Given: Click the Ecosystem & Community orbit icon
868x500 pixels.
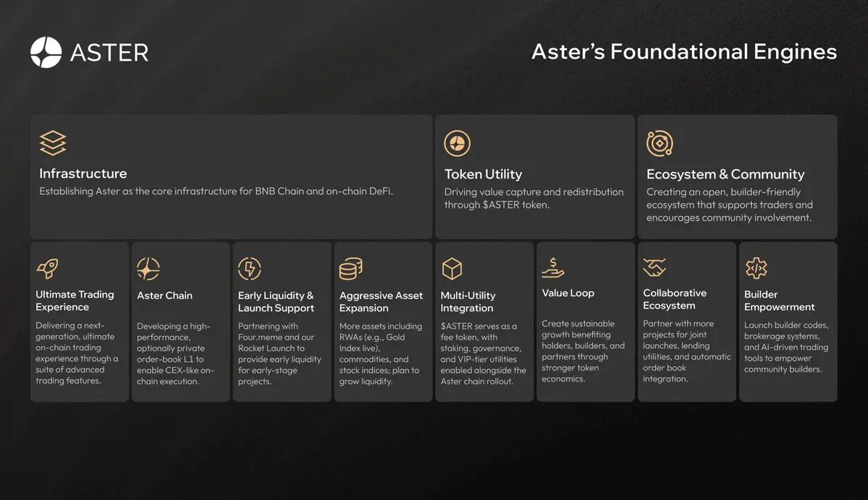Looking at the screenshot, I should coord(660,143).
